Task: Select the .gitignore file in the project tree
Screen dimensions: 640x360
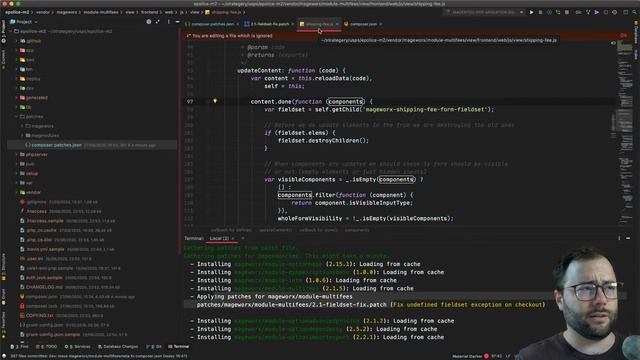Action: click(36, 202)
